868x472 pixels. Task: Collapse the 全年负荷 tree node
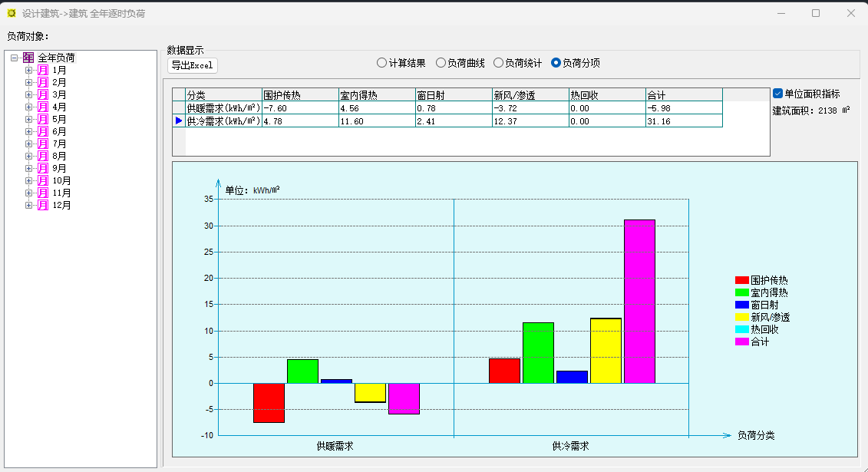pos(15,58)
